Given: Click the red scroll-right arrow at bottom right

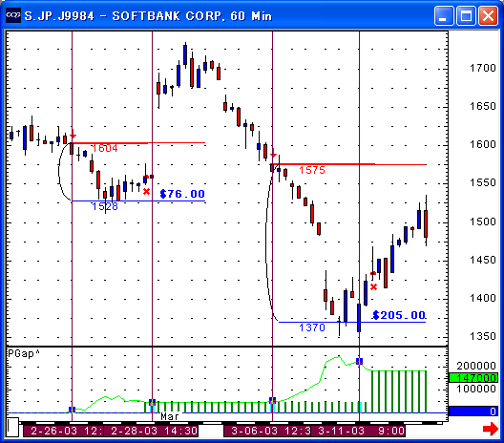Looking at the screenshot, I should 491,429.
